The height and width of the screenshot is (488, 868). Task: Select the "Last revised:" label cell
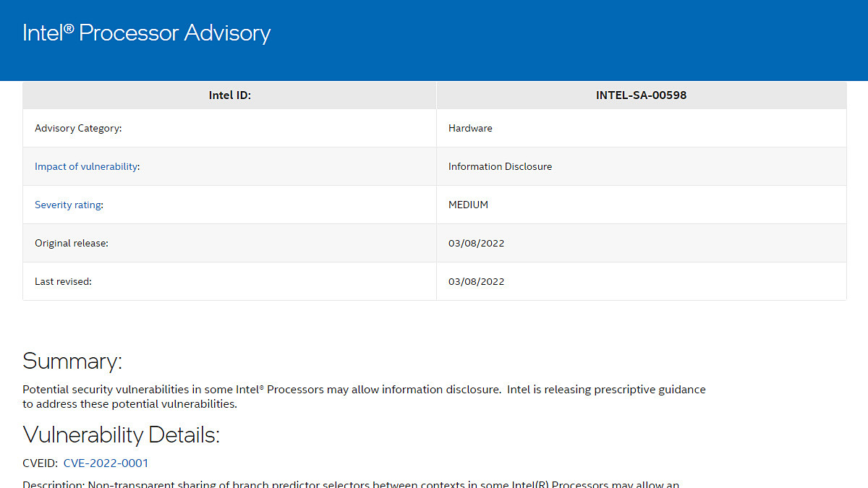click(230, 281)
